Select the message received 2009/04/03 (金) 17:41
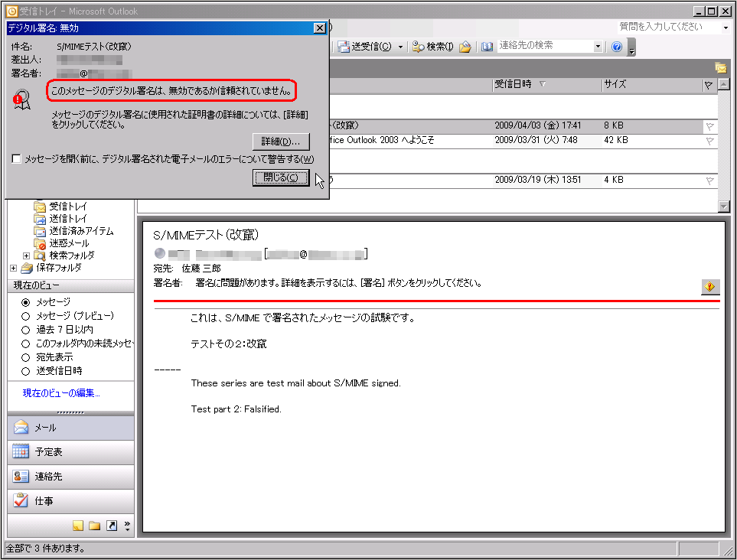 click(523, 126)
